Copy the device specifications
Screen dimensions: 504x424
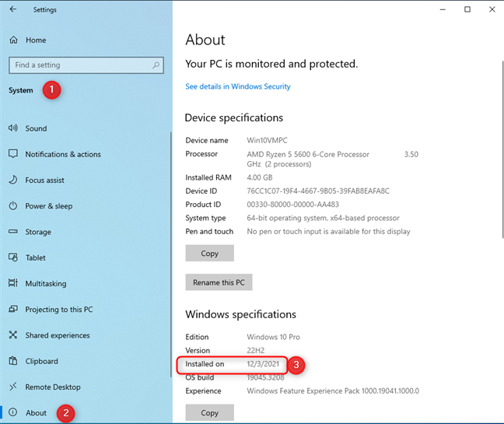(x=209, y=254)
